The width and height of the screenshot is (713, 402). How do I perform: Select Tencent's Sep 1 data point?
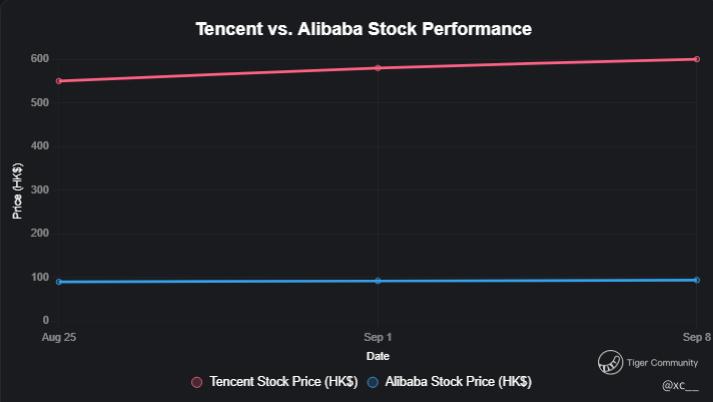tap(378, 68)
